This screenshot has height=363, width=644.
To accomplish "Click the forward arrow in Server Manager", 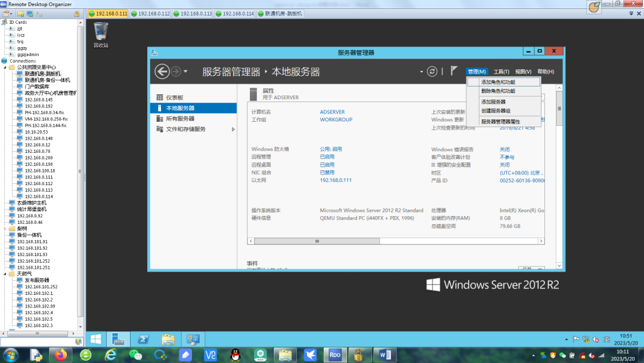I will (x=176, y=72).
